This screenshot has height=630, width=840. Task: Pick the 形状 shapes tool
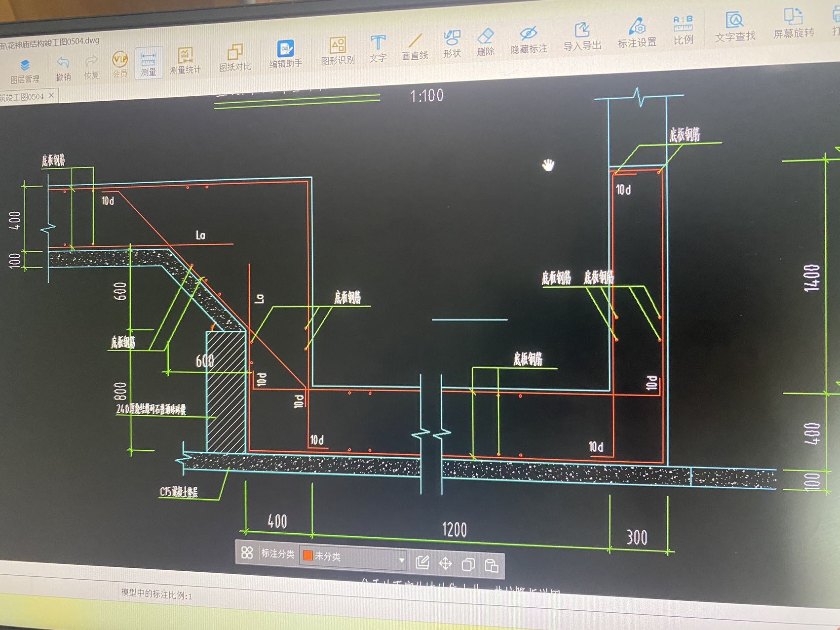tap(452, 44)
